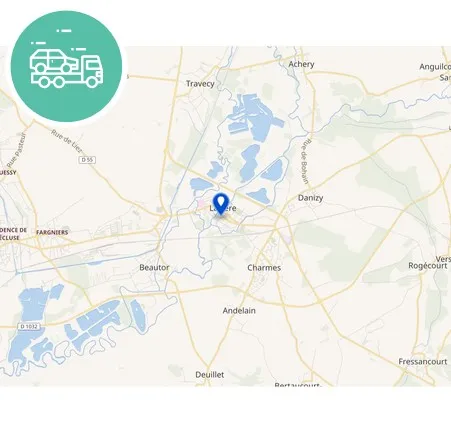The image size is (451, 433).
Task: Select the Deuillet town label
Action: click(x=210, y=375)
